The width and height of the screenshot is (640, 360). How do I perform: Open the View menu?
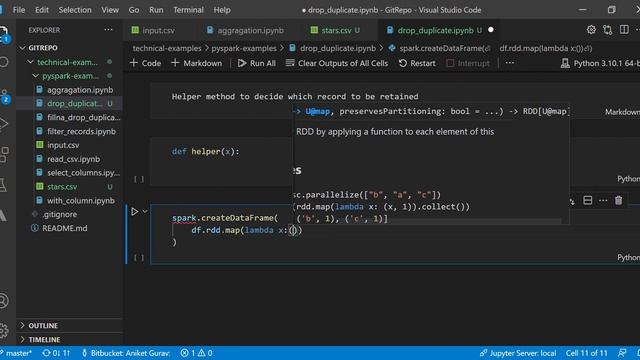coord(110,10)
